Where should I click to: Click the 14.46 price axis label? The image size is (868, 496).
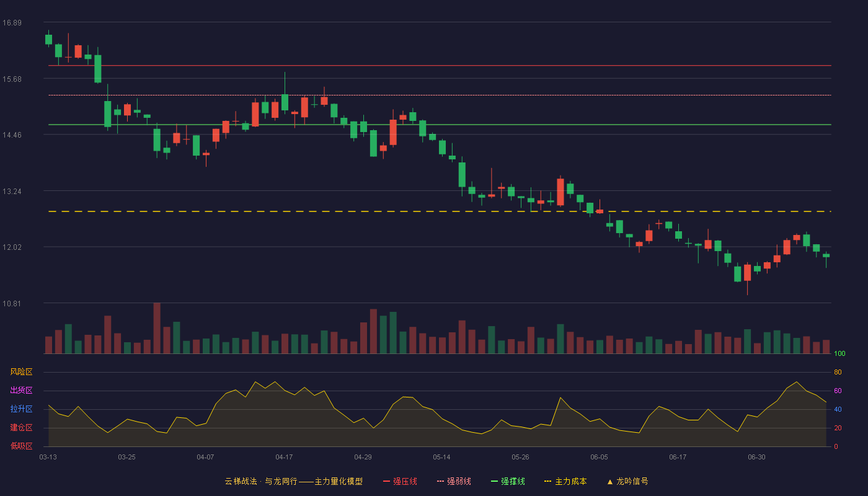(12, 135)
